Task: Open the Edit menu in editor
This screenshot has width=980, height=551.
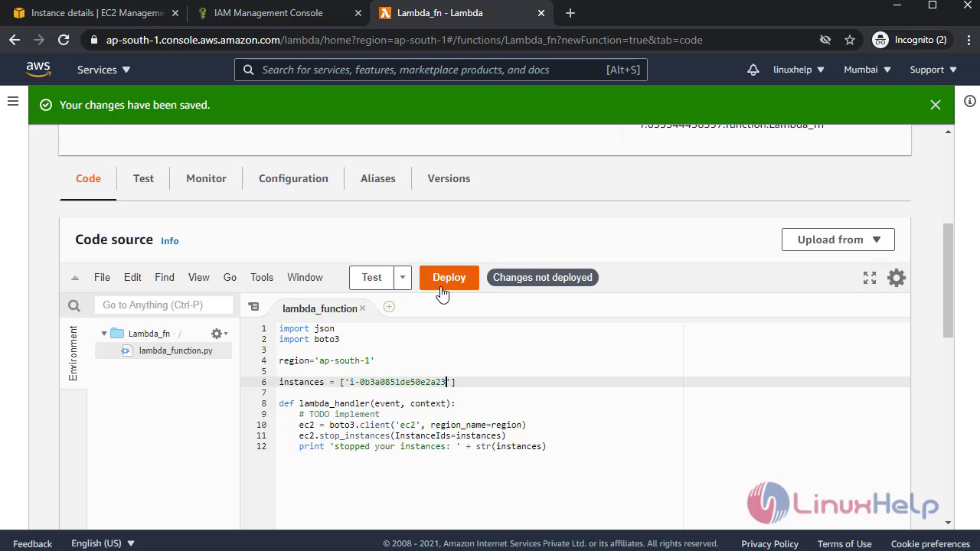Action: point(132,278)
